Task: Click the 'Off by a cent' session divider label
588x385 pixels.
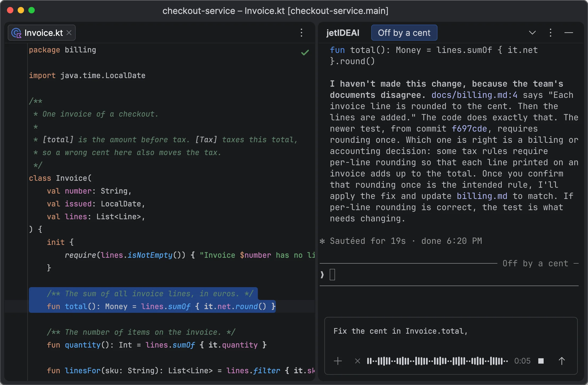Action: 535,263
